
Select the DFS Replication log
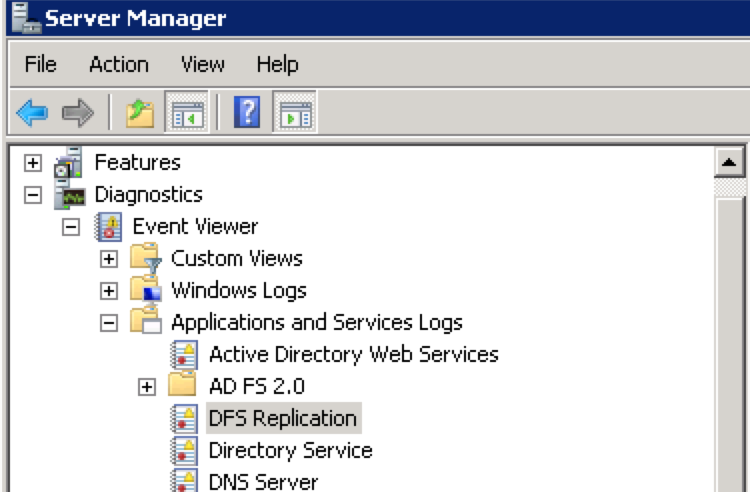point(283,418)
